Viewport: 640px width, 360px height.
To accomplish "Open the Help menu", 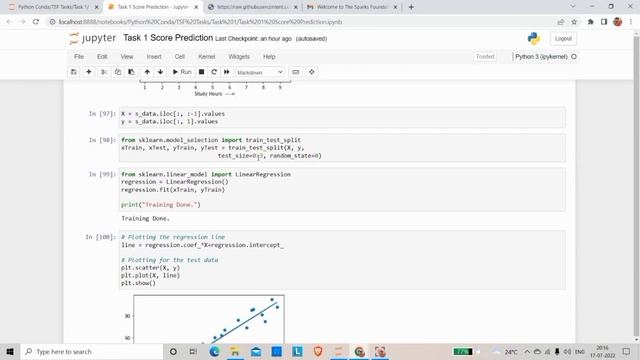I will pos(269,56).
